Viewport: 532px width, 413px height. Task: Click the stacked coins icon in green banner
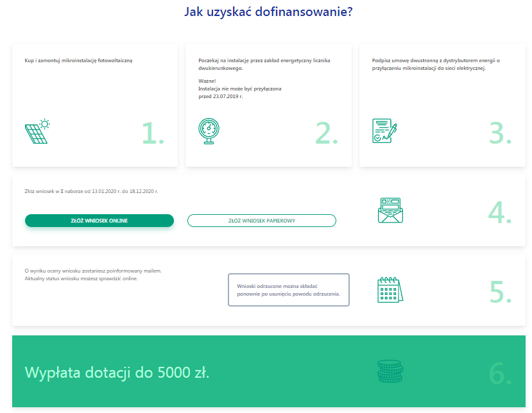tap(390, 372)
